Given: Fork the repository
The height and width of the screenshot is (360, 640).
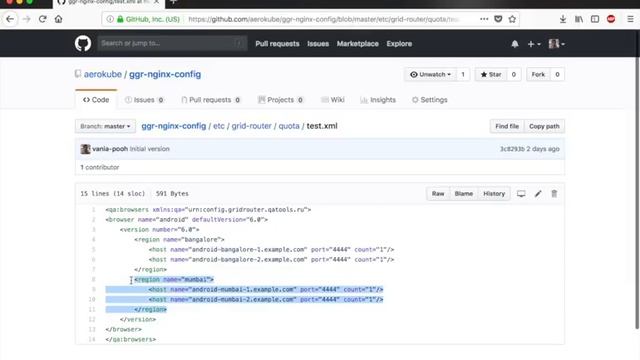Looking at the screenshot, I should tap(538, 74).
